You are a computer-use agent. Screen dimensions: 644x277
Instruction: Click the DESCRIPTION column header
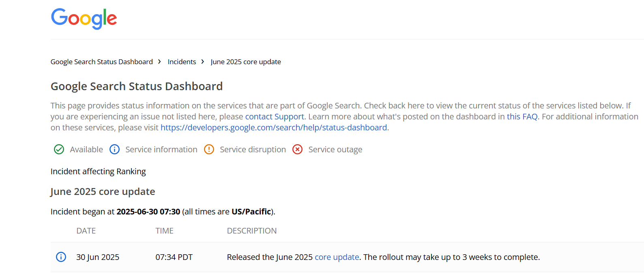click(251, 231)
